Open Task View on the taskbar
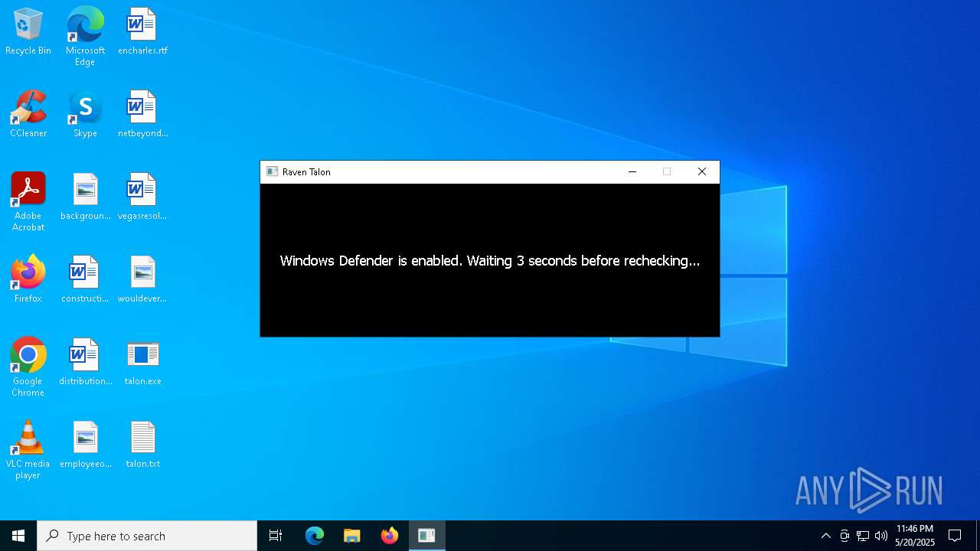Image resolution: width=980 pixels, height=551 pixels. 276,536
